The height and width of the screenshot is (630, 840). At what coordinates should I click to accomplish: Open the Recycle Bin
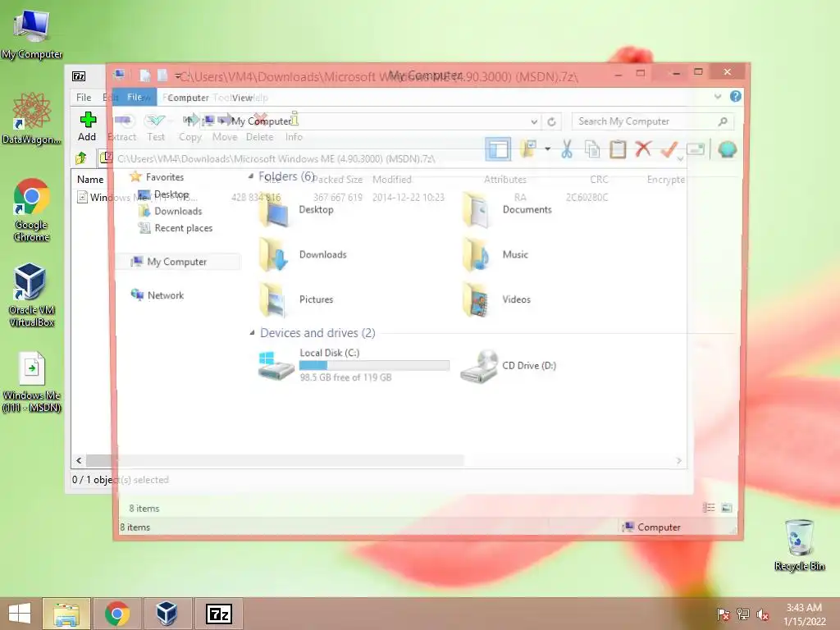pyautogui.click(x=799, y=546)
